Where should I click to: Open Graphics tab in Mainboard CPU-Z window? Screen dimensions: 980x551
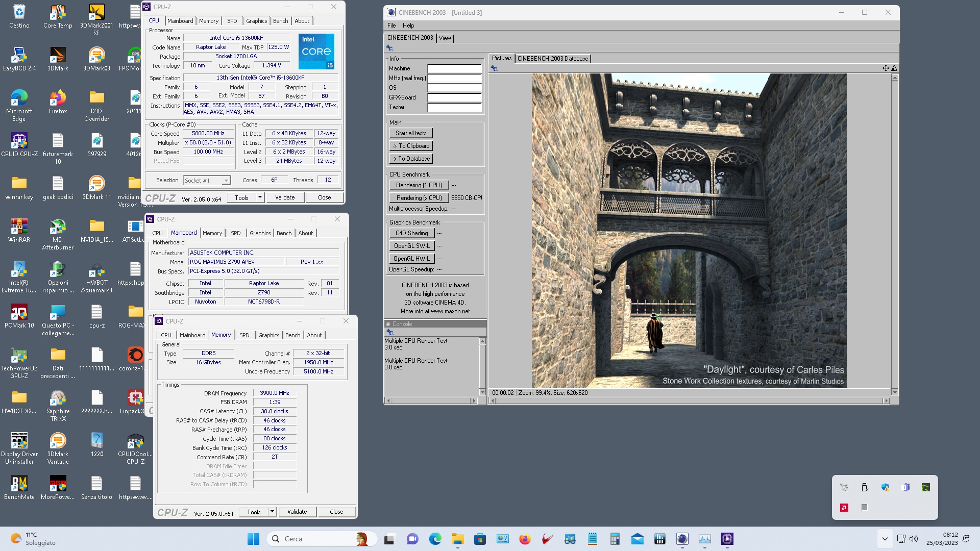(260, 233)
